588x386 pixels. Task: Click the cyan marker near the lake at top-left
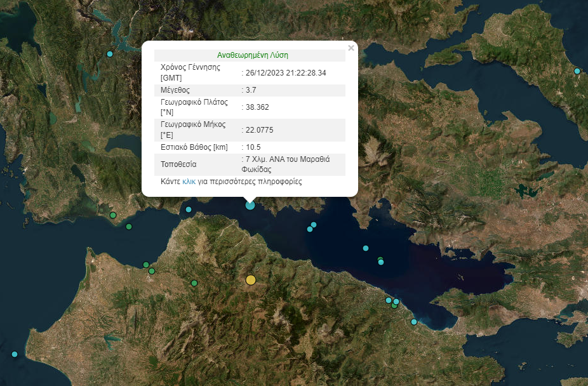click(110, 54)
